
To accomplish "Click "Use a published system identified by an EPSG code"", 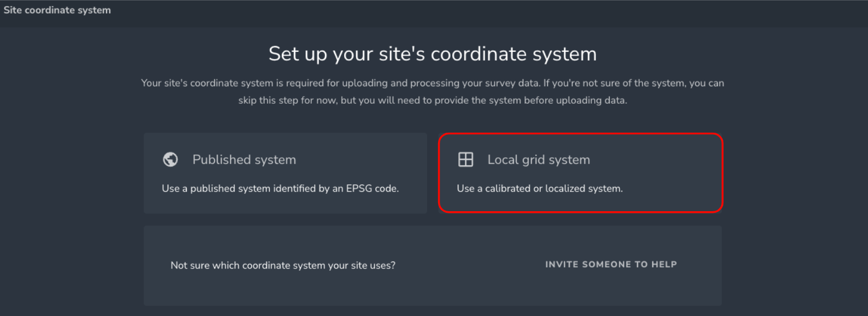I will click(280, 188).
